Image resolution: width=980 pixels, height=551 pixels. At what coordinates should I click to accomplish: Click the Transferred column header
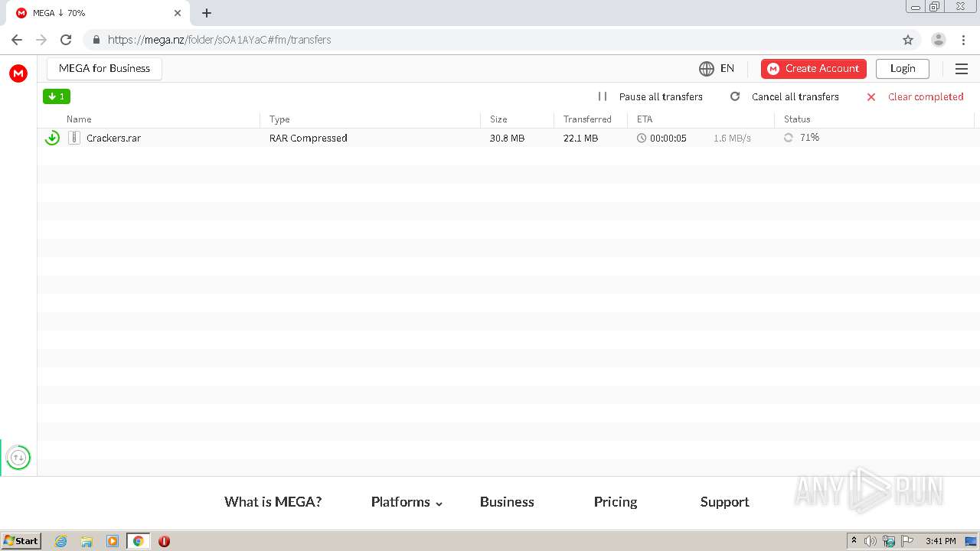[587, 119]
